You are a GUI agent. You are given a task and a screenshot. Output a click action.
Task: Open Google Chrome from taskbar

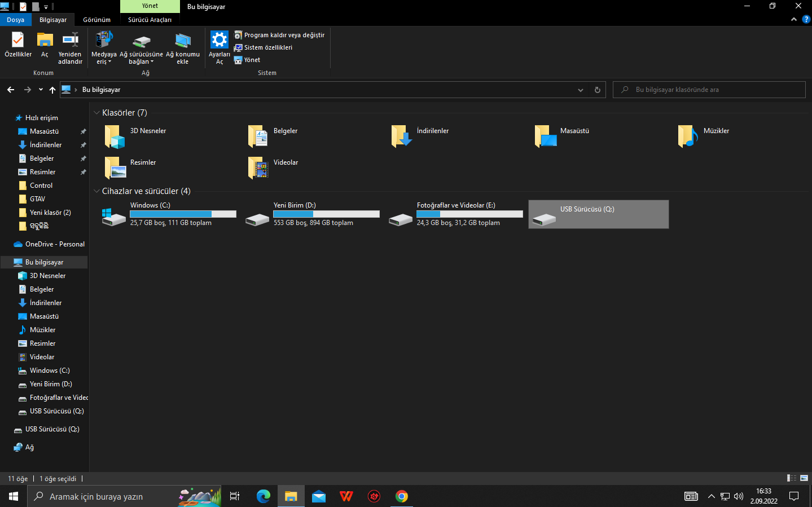[x=402, y=496]
